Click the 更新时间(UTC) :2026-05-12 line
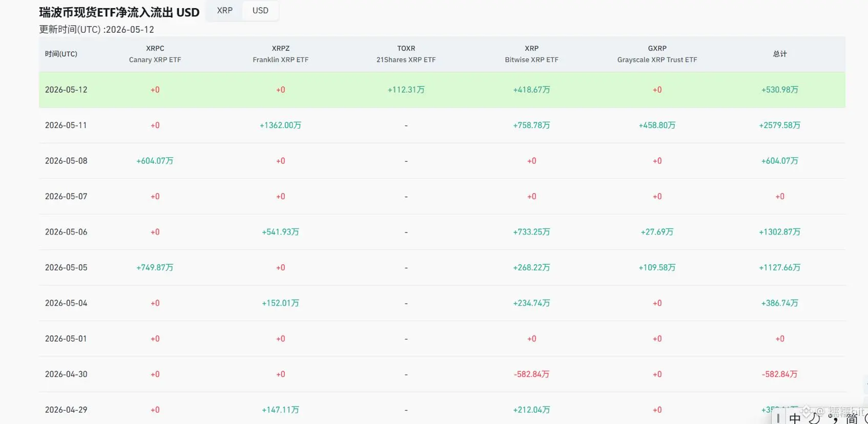This screenshot has height=424, width=868. point(96,30)
